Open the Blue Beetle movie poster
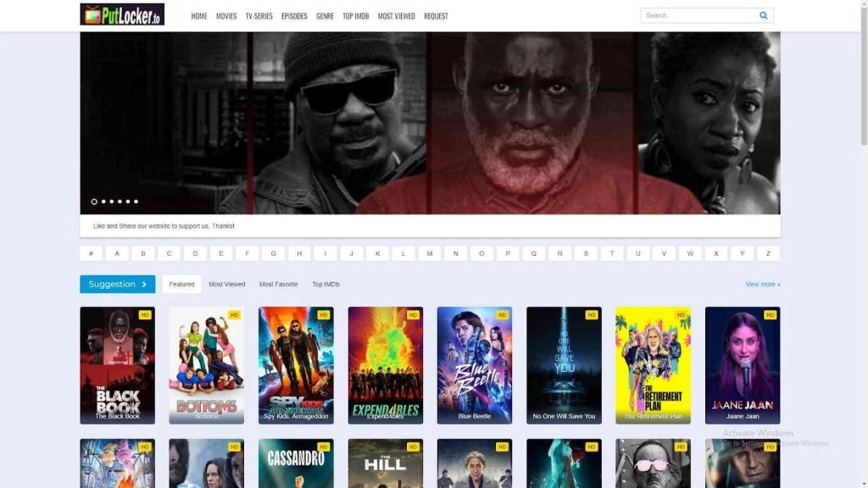 point(474,364)
